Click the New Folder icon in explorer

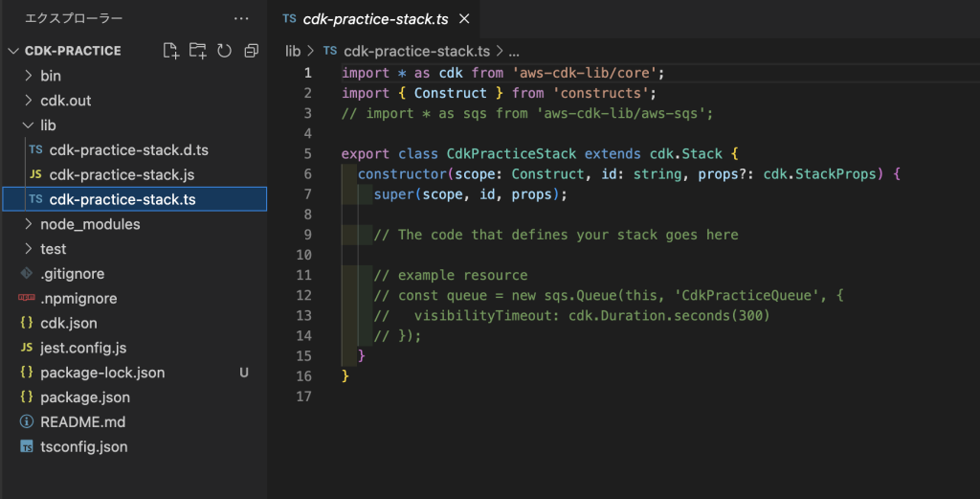pos(197,51)
